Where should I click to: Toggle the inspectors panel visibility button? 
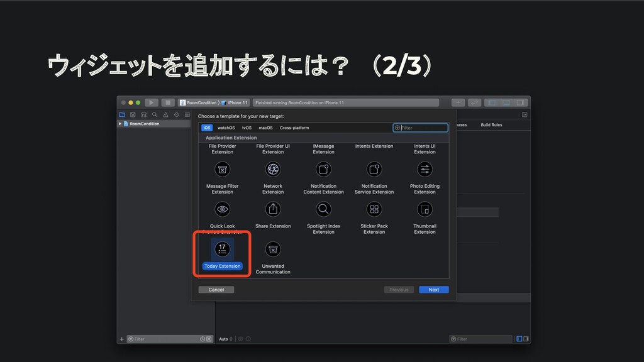click(x=520, y=102)
